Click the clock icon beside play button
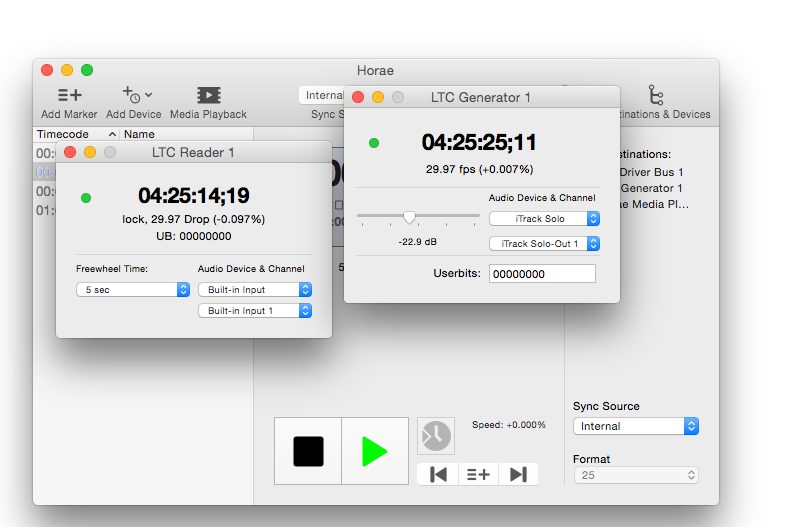The image size is (800, 527). pyautogui.click(x=436, y=436)
